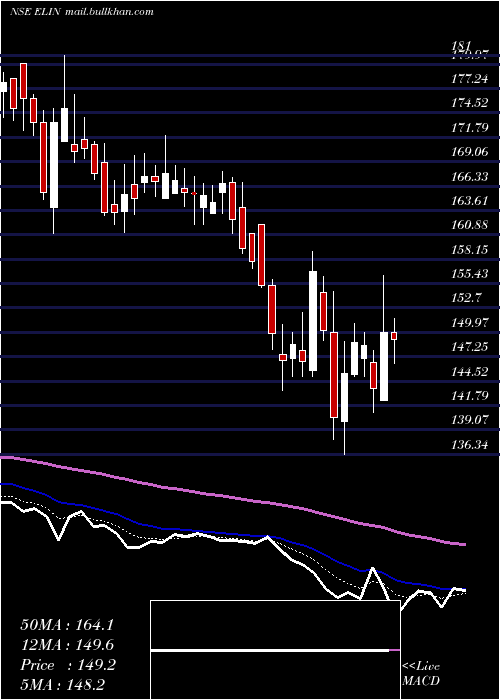Screen dimensions: 500x700
Task: Click the 169.06 price axis label
Action: 468,152
